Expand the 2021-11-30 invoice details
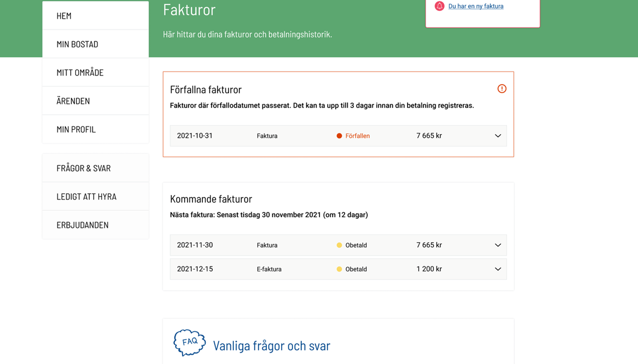 coord(498,246)
